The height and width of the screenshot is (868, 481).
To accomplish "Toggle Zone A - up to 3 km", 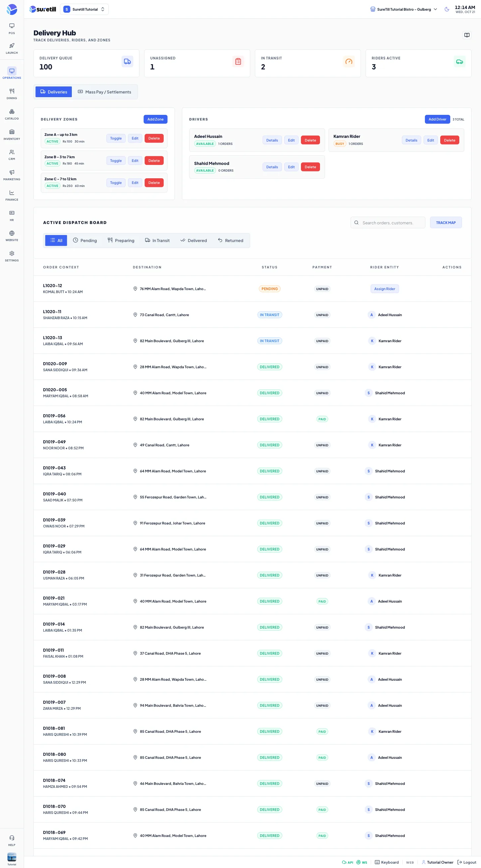I will 116,138.
